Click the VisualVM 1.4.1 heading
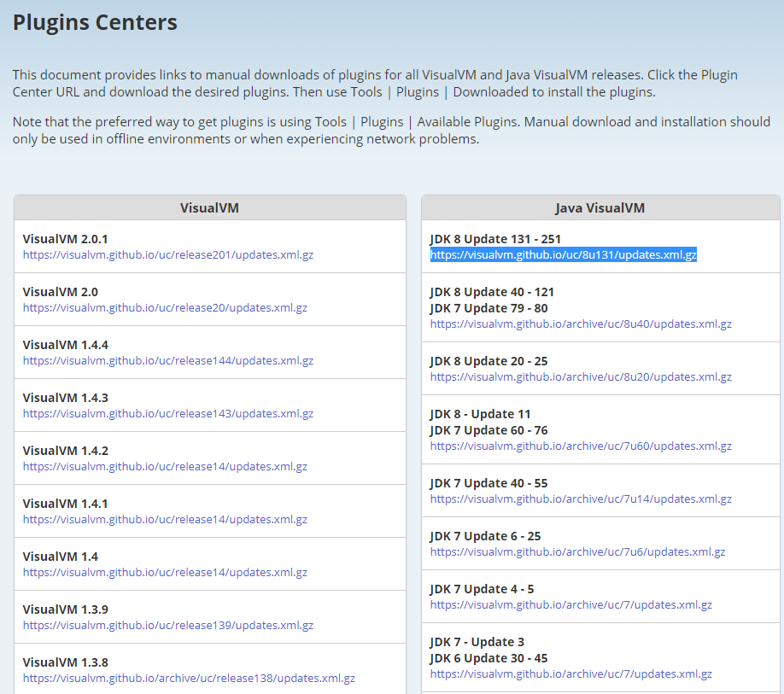This screenshot has height=694, width=784. pyautogui.click(x=66, y=504)
